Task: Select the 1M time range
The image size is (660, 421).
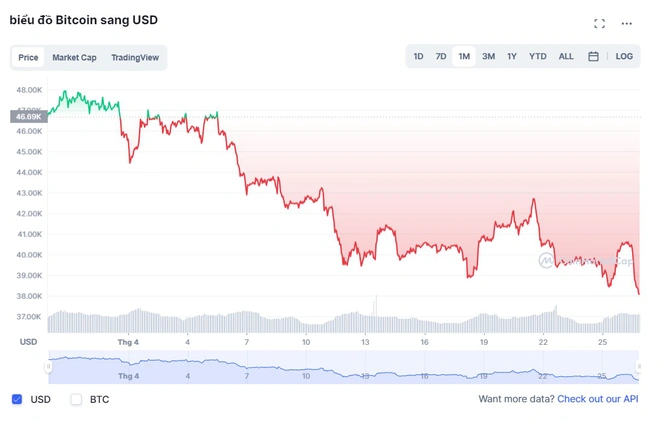Action: click(464, 57)
